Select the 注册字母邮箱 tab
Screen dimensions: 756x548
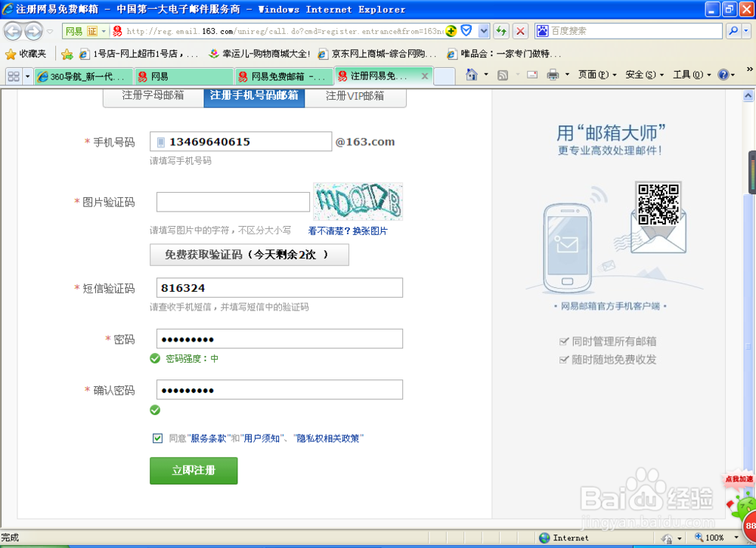point(153,95)
